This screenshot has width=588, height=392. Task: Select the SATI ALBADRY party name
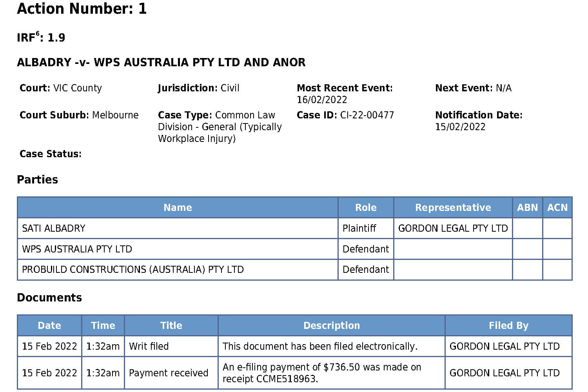[54, 228]
